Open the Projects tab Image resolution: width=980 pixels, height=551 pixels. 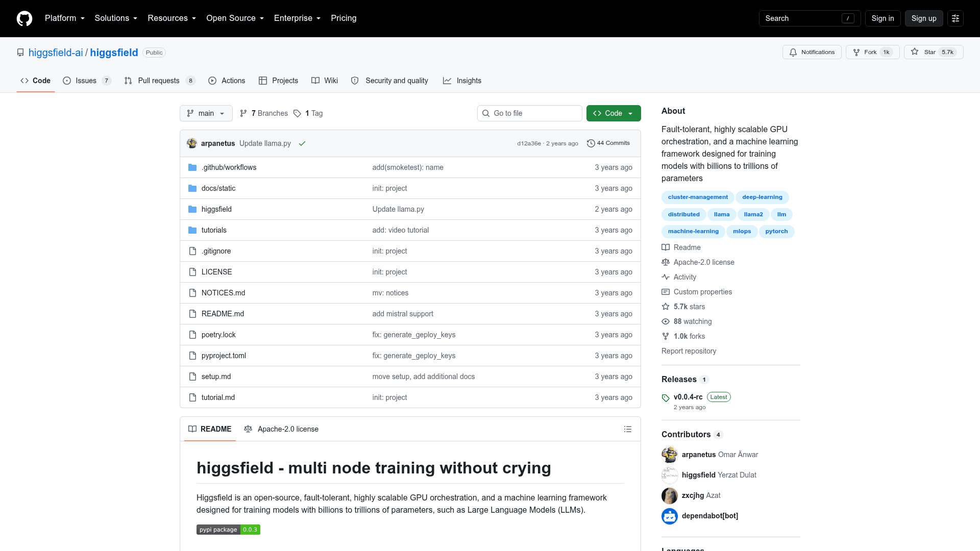[x=278, y=81]
